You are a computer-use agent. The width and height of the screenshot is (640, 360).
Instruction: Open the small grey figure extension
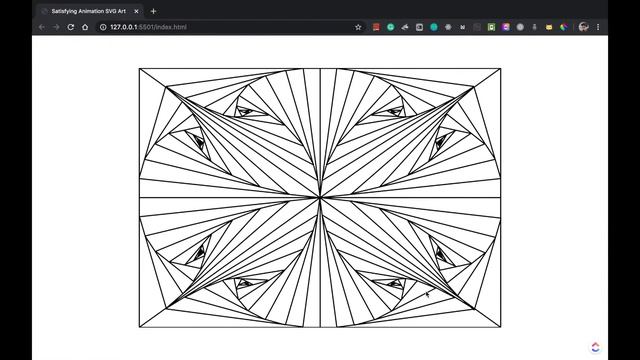pyautogui.click(x=534, y=27)
